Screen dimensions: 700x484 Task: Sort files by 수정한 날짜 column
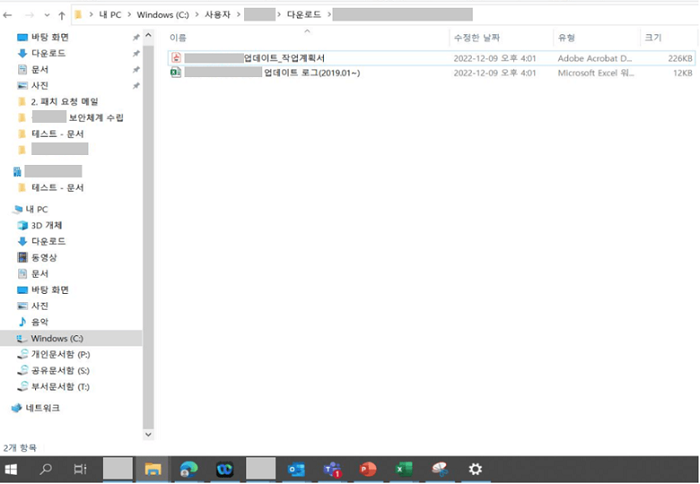click(476, 38)
